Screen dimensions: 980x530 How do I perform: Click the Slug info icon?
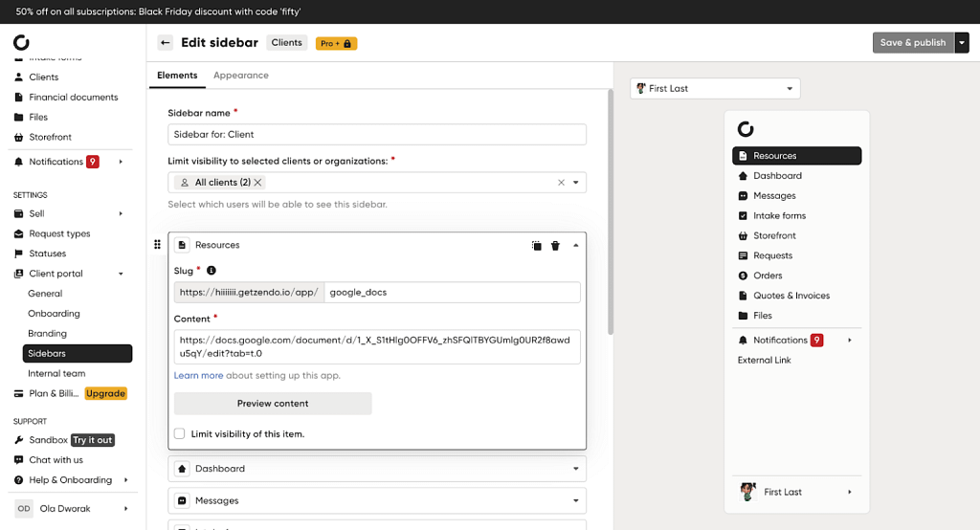click(212, 271)
